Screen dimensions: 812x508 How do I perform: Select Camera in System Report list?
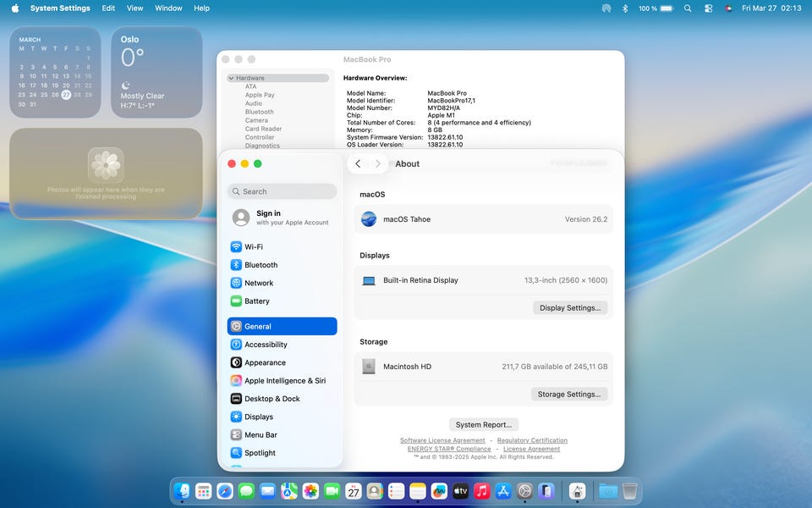[256, 120]
